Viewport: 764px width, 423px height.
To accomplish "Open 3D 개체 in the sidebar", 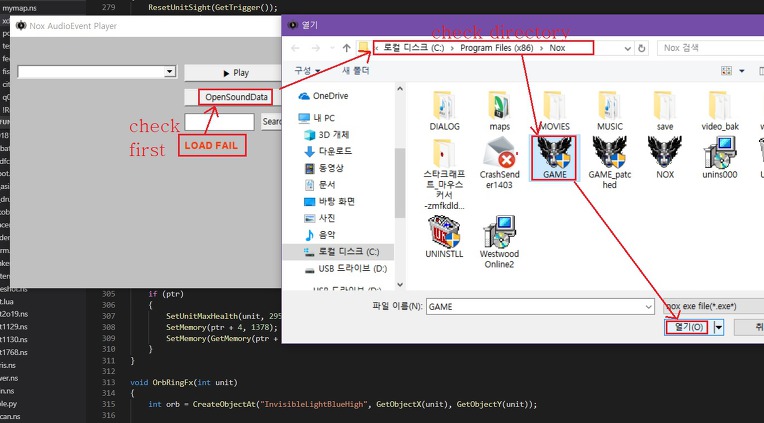I will pyautogui.click(x=327, y=135).
